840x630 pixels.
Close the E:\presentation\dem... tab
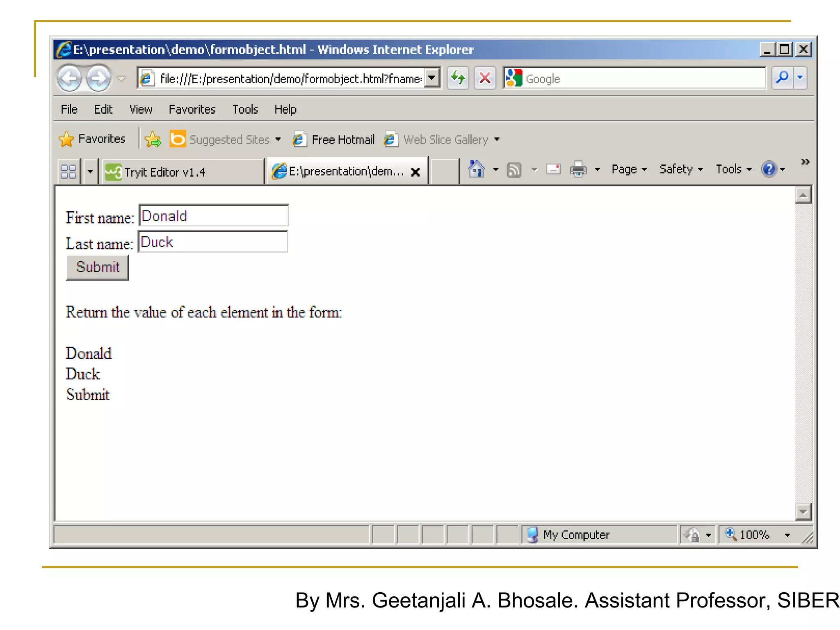[x=415, y=172]
